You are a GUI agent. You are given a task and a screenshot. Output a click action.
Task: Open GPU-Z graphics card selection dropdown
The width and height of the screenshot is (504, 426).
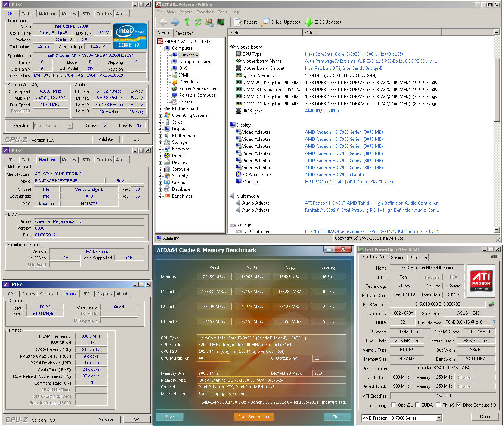tap(439, 418)
